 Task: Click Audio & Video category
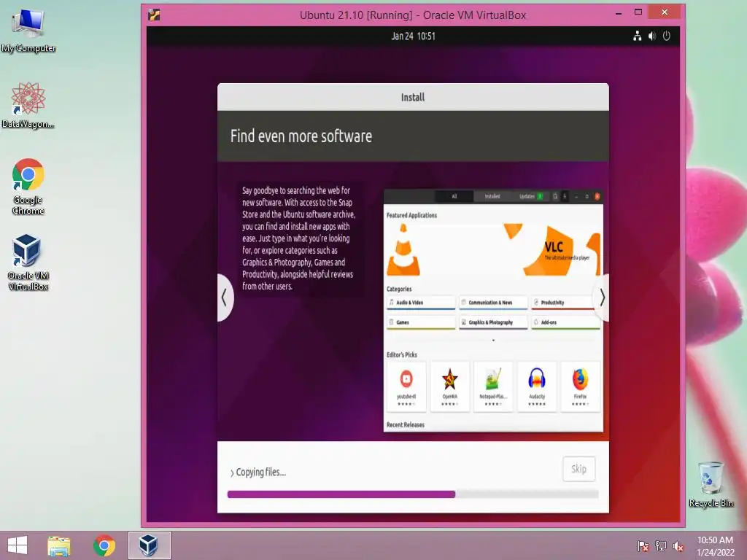coord(421,303)
